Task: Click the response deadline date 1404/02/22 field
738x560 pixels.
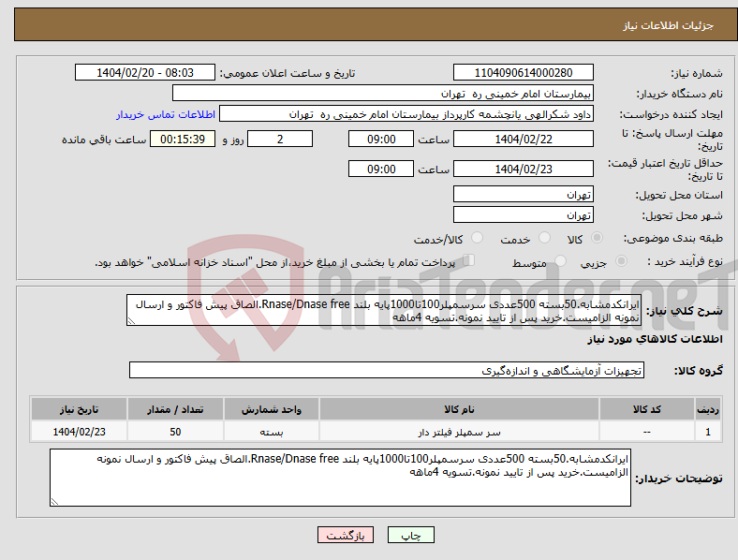Action: point(524,139)
